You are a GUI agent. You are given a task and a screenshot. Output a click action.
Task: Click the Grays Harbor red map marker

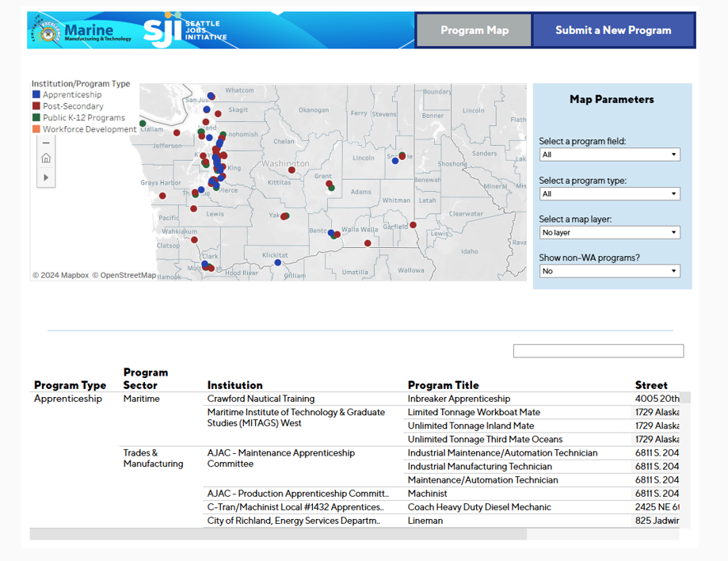pyautogui.click(x=162, y=196)
